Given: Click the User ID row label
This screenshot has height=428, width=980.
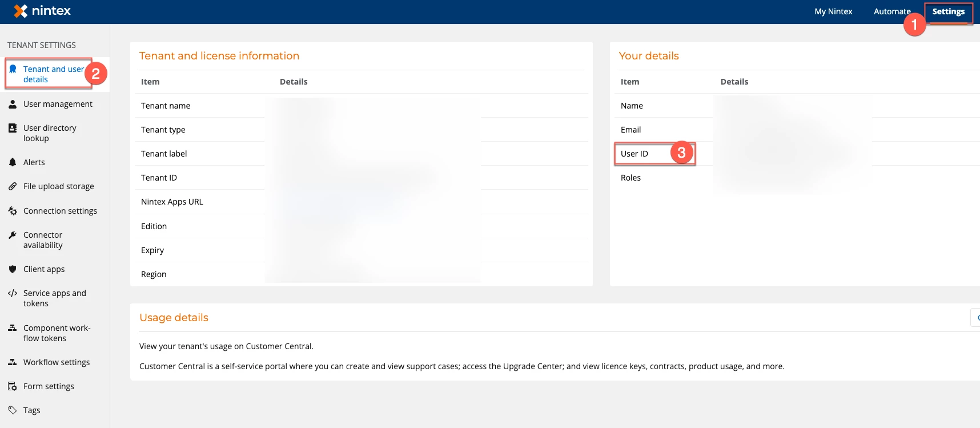Looking at the screenshot, I should pos(634,154).
